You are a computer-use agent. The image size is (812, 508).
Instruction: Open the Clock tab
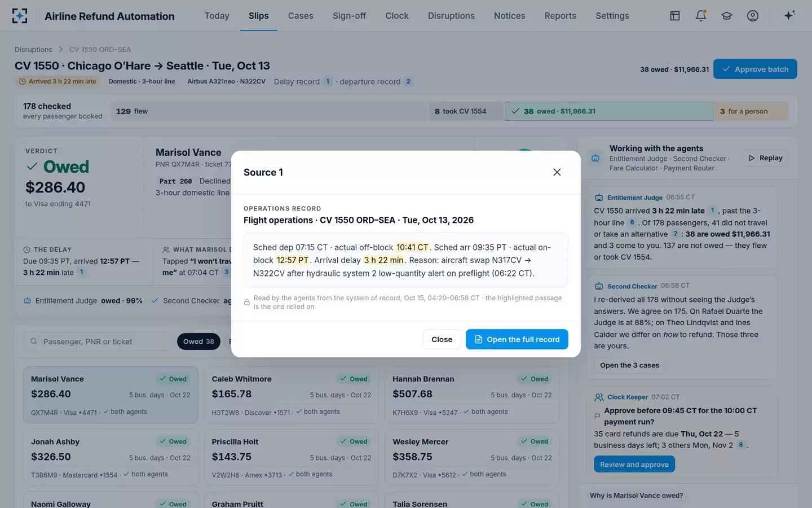[x=397, y=16]
